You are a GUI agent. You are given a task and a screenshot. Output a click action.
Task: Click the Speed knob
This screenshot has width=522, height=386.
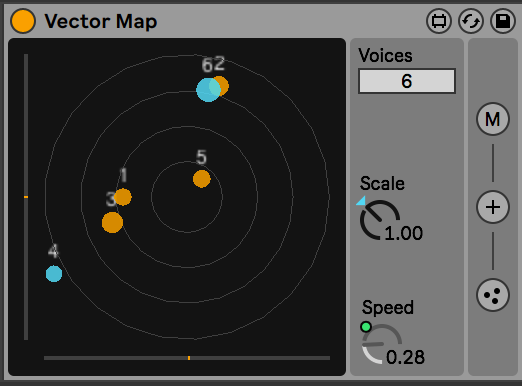pos(382,344)
